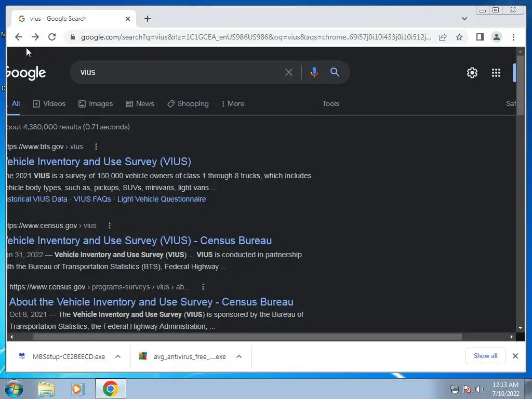Go forward in browser history
The width and height of the screenshot is (532, 399).
point(35,37)
